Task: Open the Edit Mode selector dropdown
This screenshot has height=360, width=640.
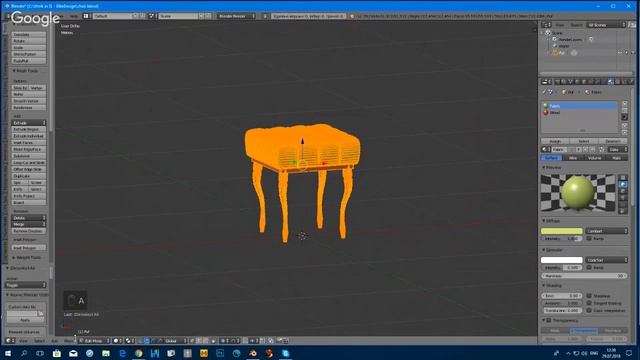Action: (x=95, y=340)
